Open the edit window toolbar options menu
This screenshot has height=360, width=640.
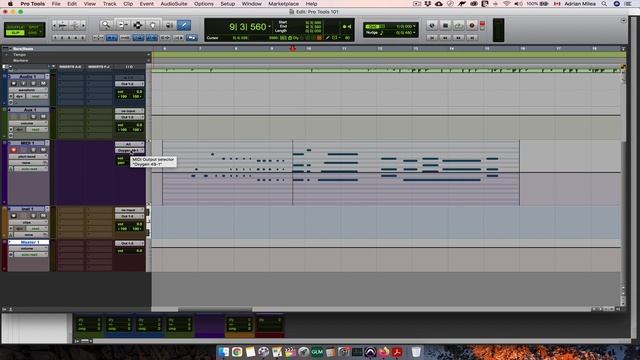(x=623, y=20)
